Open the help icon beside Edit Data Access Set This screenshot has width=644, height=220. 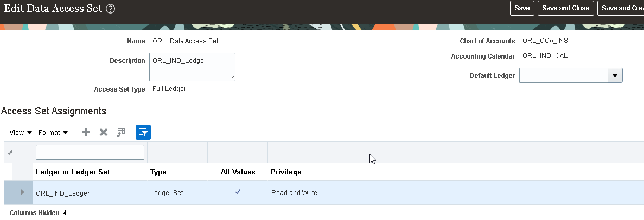point(111,9)
